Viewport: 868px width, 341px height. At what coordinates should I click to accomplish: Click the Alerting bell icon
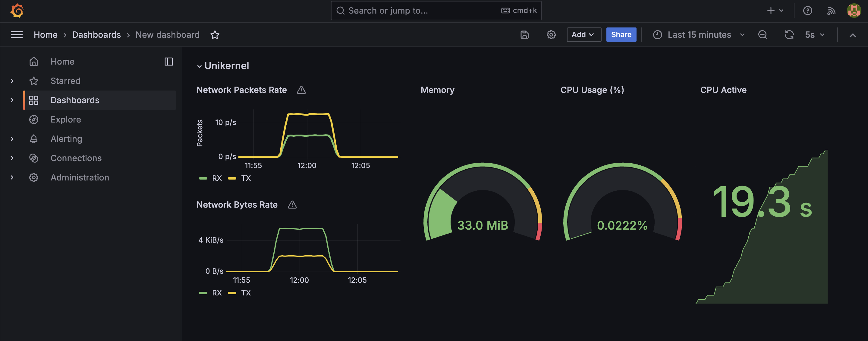34,139
